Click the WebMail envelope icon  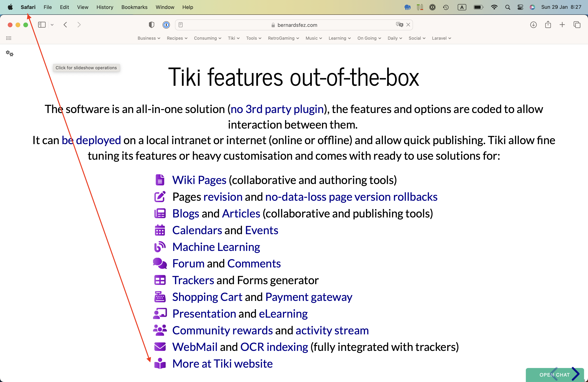[x=160, y=347]
